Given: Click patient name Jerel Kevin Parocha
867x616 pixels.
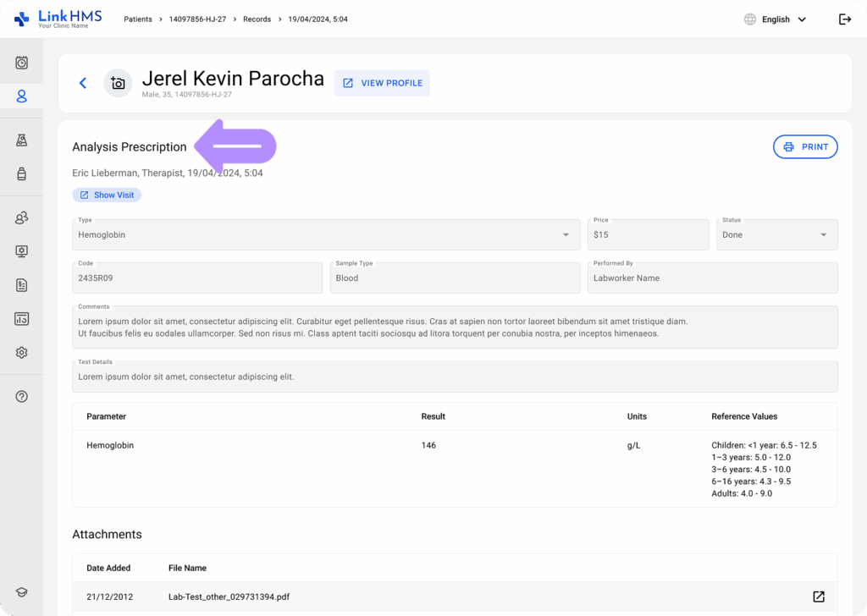Looking at the screenshot, I should (x=233, y=79).
